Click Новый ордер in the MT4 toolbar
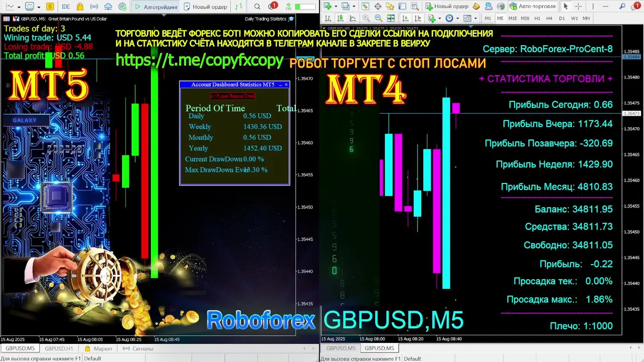 (x=447, y=7)
